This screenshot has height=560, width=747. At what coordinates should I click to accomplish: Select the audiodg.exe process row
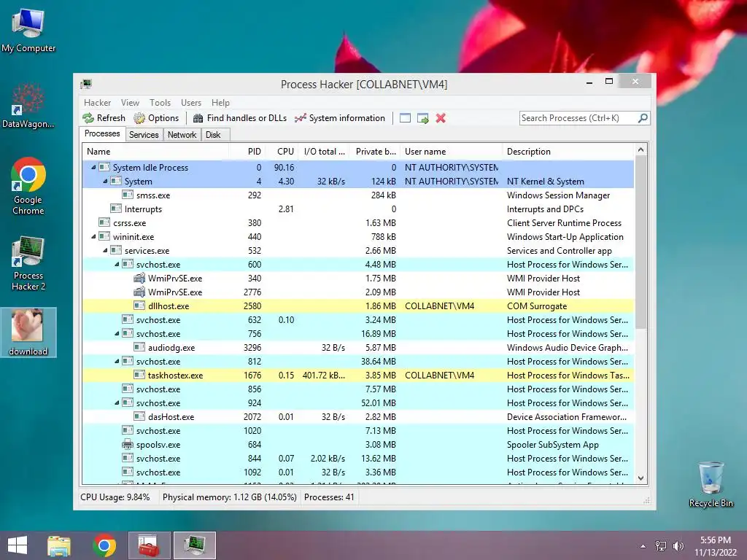click(358, 348)
